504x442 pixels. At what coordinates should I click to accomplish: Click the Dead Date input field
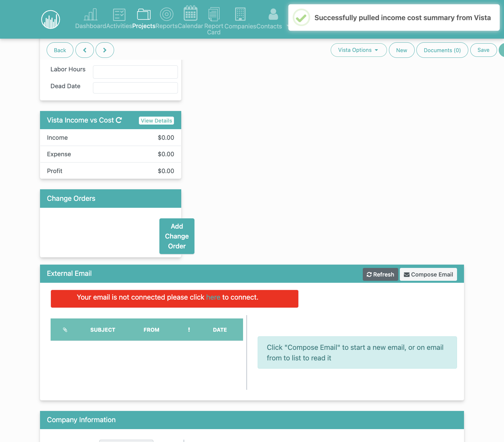click(x=135, y=88)
